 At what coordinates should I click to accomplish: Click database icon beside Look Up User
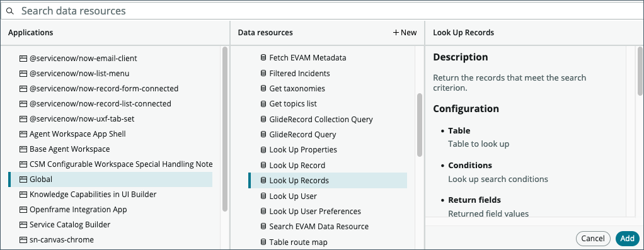(263, 196)
